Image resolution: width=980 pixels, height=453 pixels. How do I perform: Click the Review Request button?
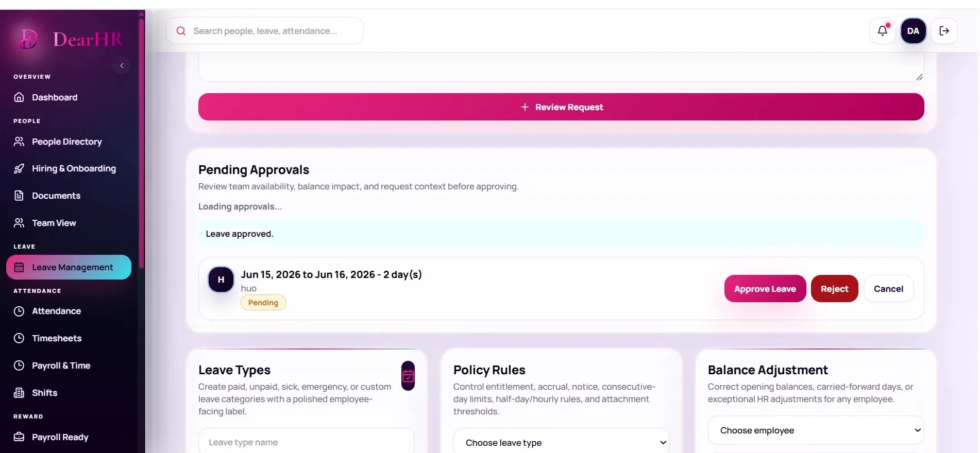[561, 107]
